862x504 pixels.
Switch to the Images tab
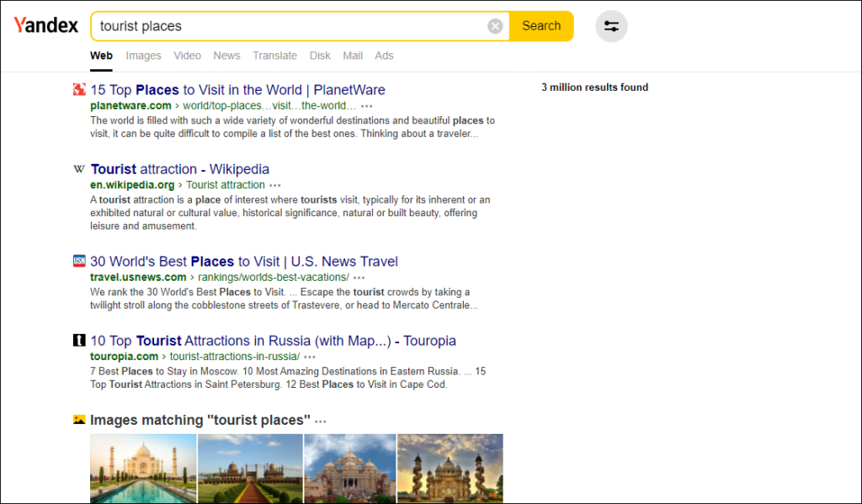tap(143, 56)
